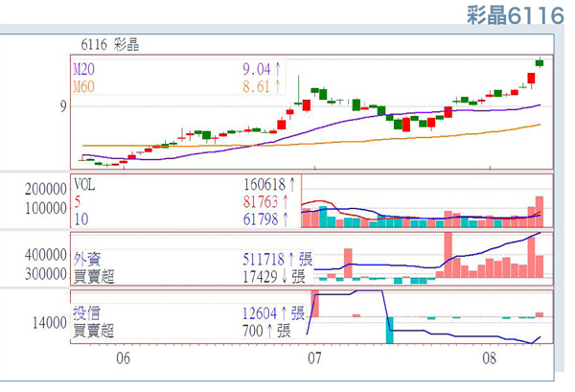This screenshot has height=392, width=575.
Task: Jump to the 07 month marker
Action: (312, 357)
